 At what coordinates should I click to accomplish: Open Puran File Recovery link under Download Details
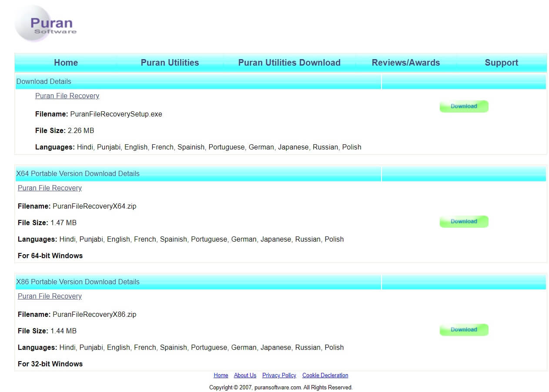click(67, 96)
